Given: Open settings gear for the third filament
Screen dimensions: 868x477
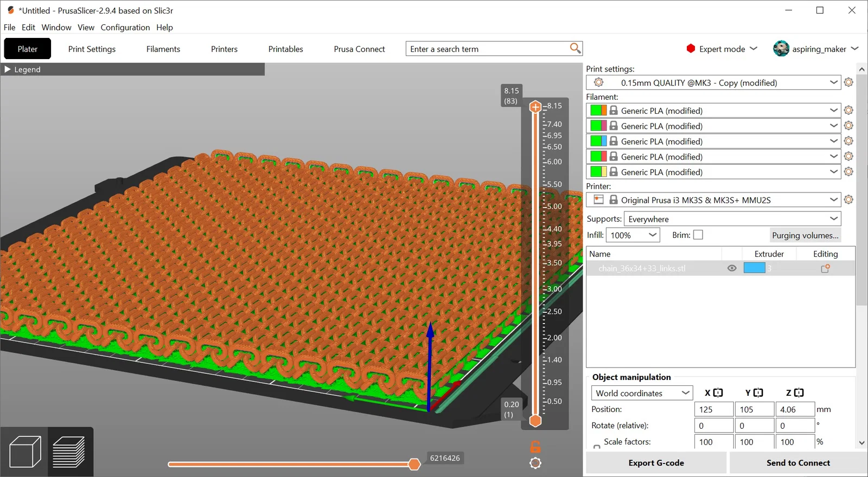Looking at the screenshot, I should tap(848, 141).
